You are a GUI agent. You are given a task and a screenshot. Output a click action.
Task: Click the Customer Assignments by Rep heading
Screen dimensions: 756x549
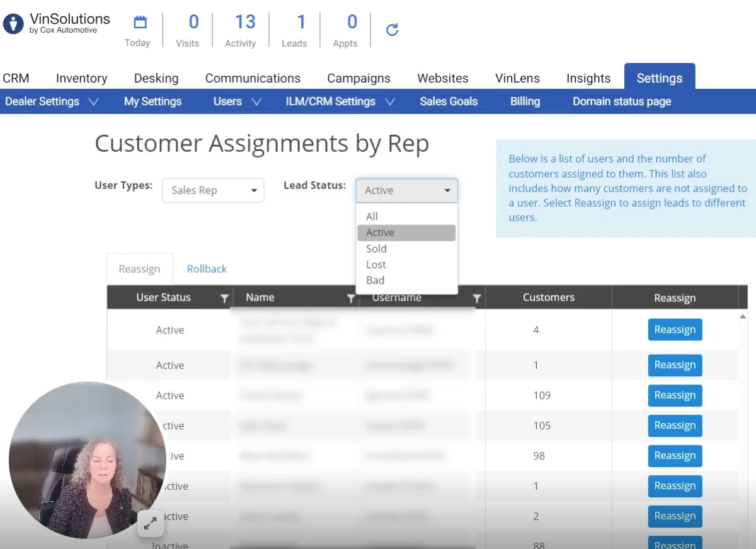[262, 144]
